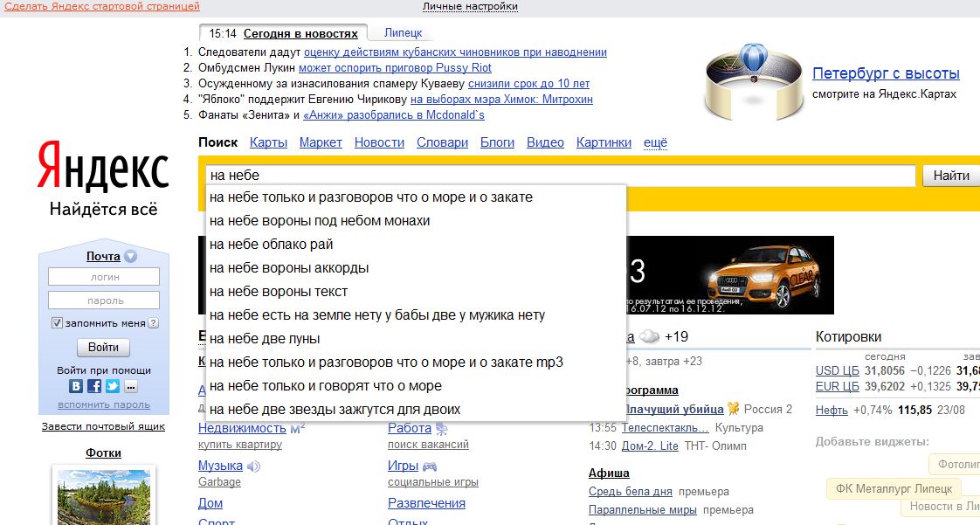This screenshot has height=525, width=980.
Task: Click the Войти login button
Action: click(103, 348)
